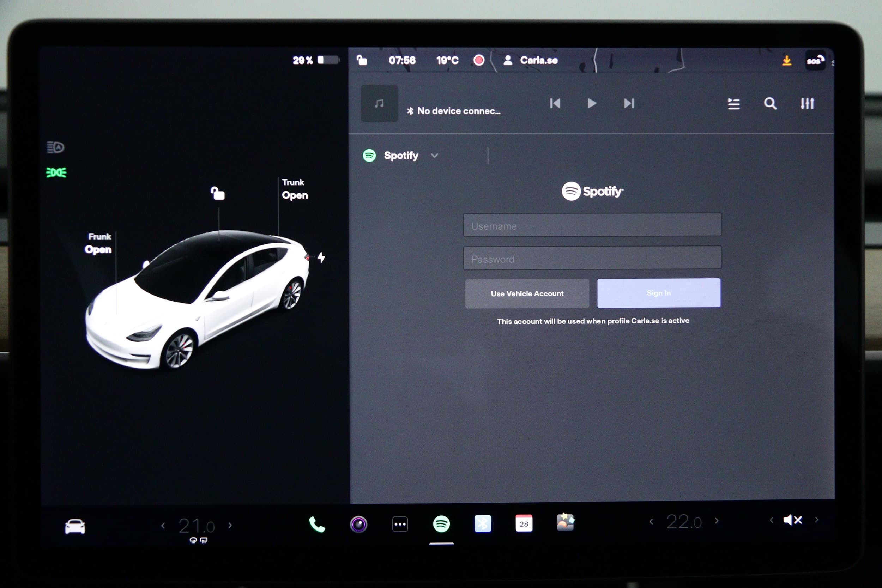Open the Calendar app

point(524,523)
